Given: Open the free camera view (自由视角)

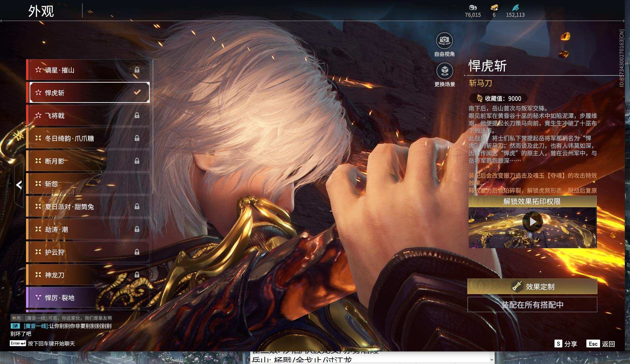Looking at the screenshot, I should pyautogui.click(x=445, y=41).
